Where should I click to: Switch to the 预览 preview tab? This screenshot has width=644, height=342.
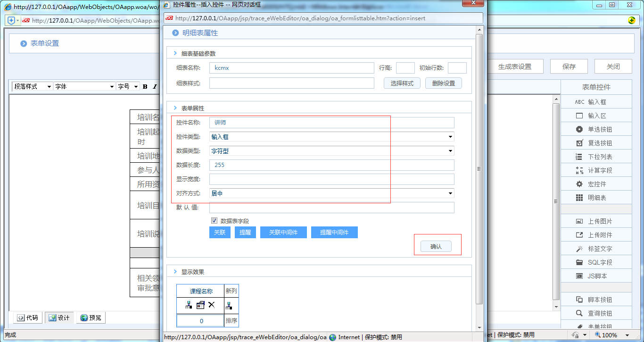click(91, 317)
